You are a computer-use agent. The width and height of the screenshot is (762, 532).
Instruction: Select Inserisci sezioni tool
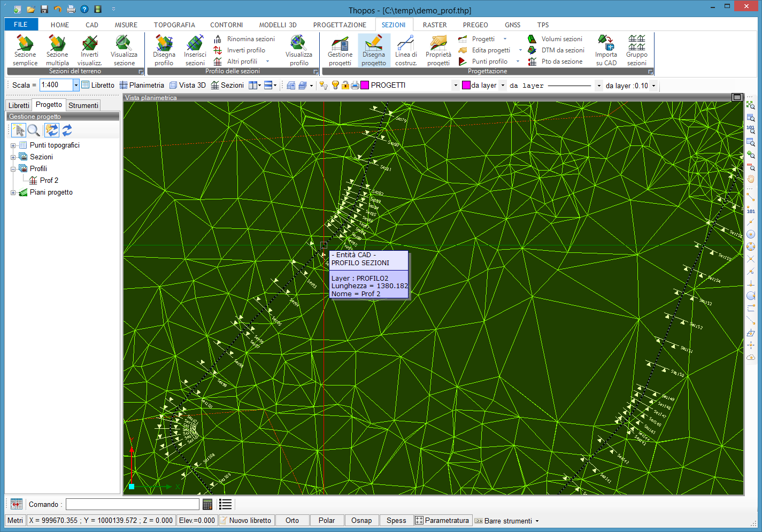pos(195,50)
